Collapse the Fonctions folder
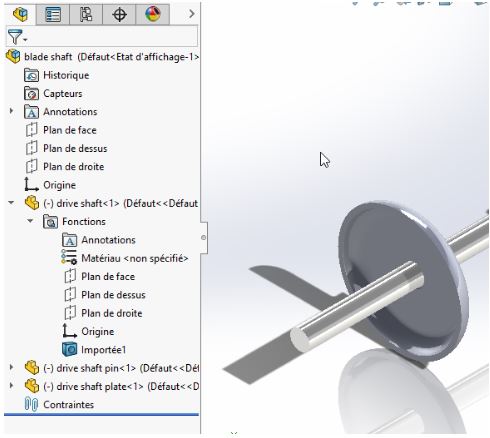This screenshot has width=490, height=438. 30,221
